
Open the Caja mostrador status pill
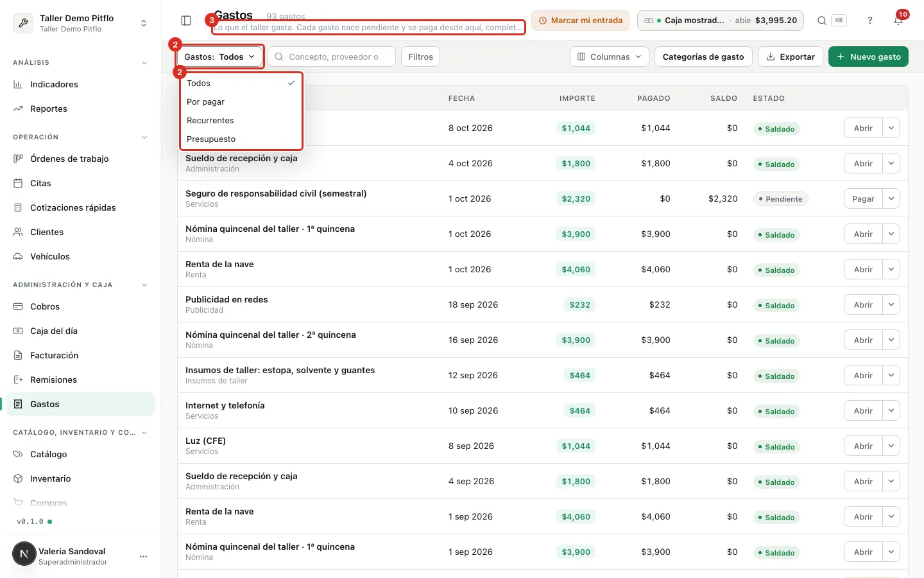tap(721, 21)
